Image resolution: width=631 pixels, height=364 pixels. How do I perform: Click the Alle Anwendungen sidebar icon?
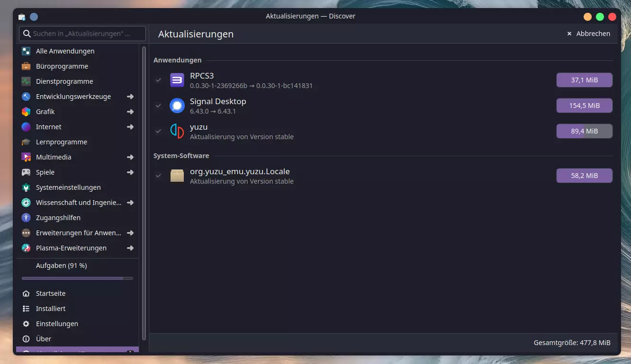(26, 51)
